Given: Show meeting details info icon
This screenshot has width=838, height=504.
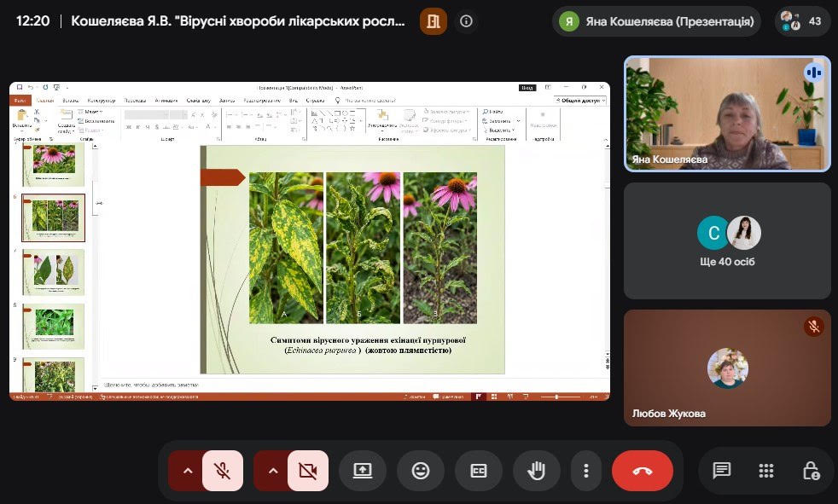Looking at the screenshot, I should (x=466, y=20).
